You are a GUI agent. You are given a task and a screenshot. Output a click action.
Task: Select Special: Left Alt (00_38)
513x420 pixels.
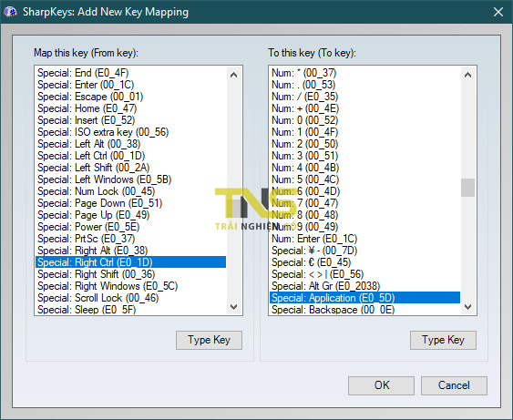pyautogui.click(x=130, y=144)
